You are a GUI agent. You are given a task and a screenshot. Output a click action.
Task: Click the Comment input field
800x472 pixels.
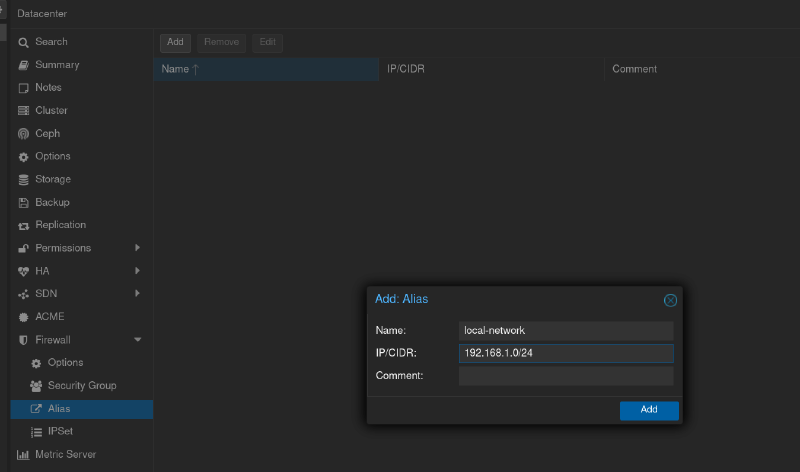[x=566, y=376]
